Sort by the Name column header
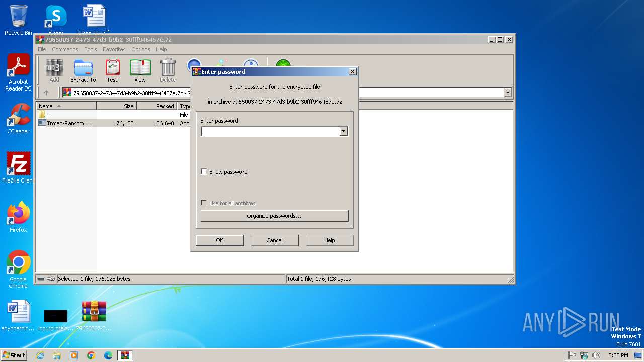Viewport: 644px width, 362px height. click(66, 106)
